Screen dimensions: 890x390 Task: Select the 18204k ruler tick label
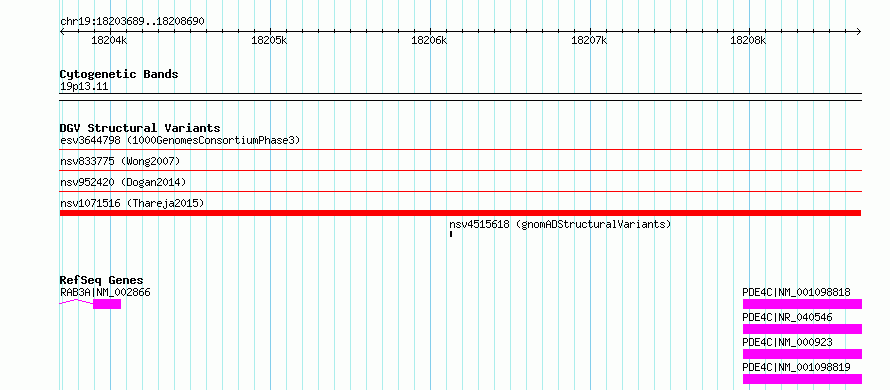coord(109,40)
